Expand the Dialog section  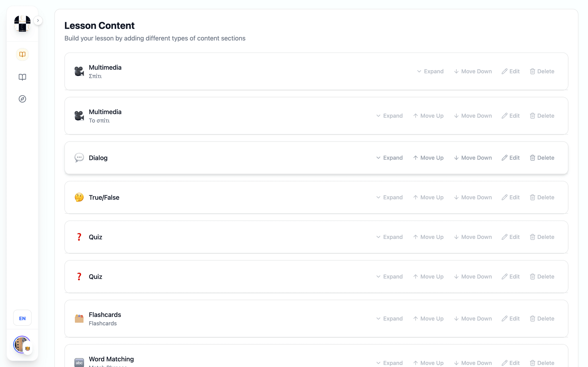click(389, 158)
